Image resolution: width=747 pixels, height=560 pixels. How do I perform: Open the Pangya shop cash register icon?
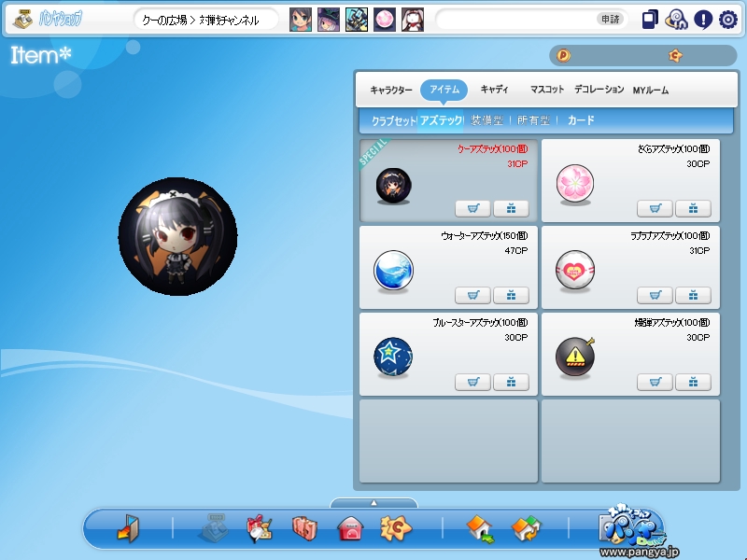[21, 20]
